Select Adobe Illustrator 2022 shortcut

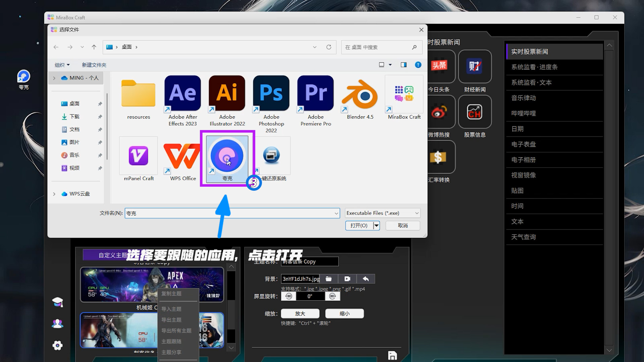click(227, 101)
